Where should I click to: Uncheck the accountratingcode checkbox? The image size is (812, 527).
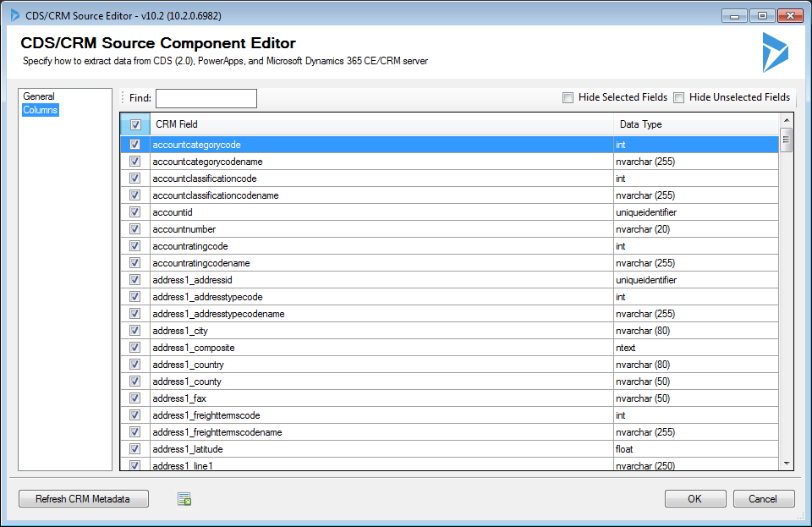click(x=134, y=246)
